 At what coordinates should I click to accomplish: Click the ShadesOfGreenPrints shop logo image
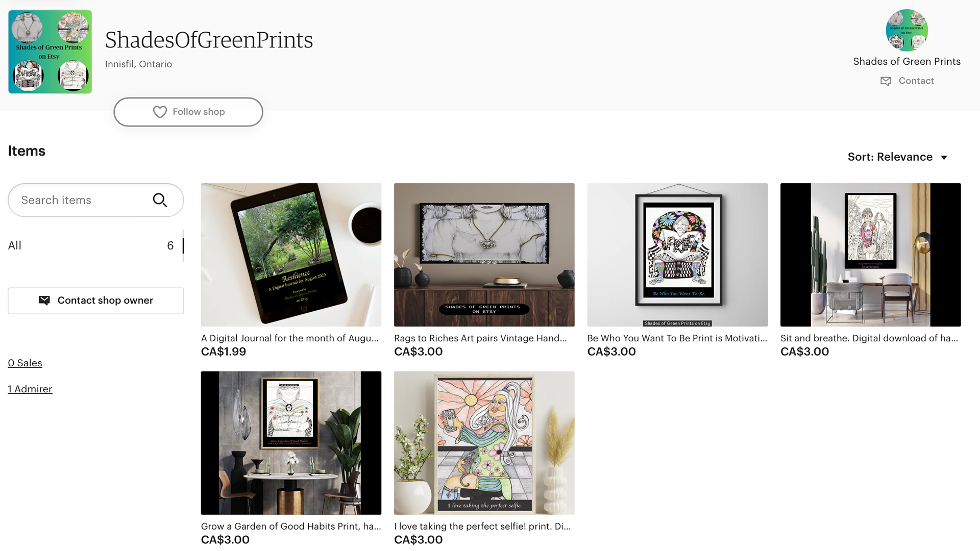click(x=50, y=52)
